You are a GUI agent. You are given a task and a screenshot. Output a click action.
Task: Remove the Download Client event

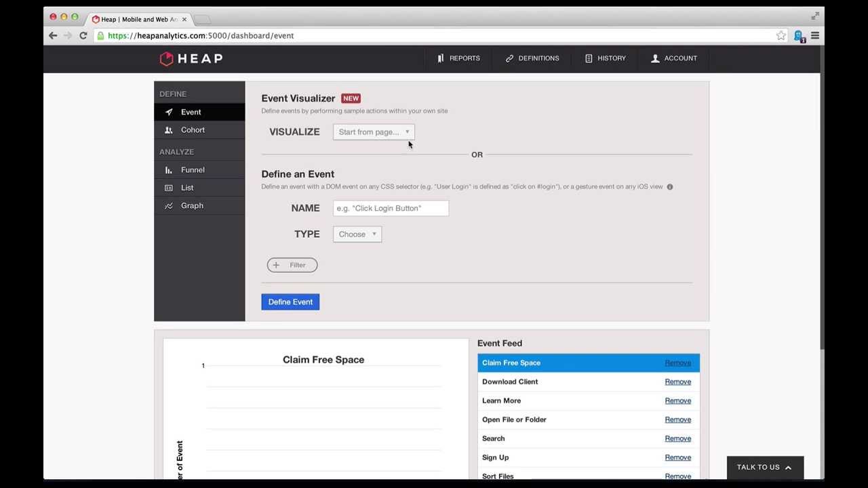pyautogui.click(x=677, y=382)
